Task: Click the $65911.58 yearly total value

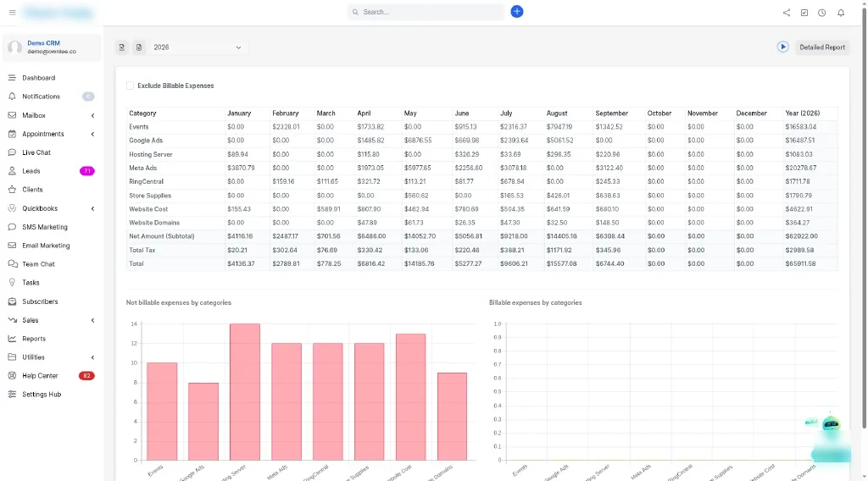Action: [800, 263]
